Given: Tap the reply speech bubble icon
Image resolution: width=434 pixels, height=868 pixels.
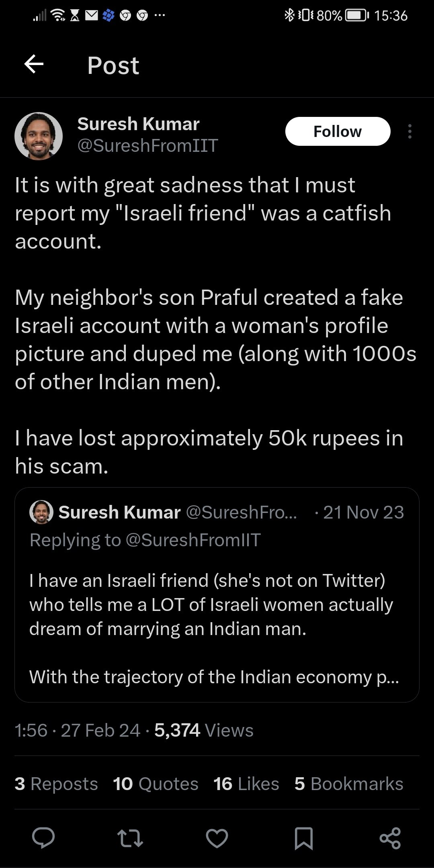Looking at the screenshot, I should 43,838.
